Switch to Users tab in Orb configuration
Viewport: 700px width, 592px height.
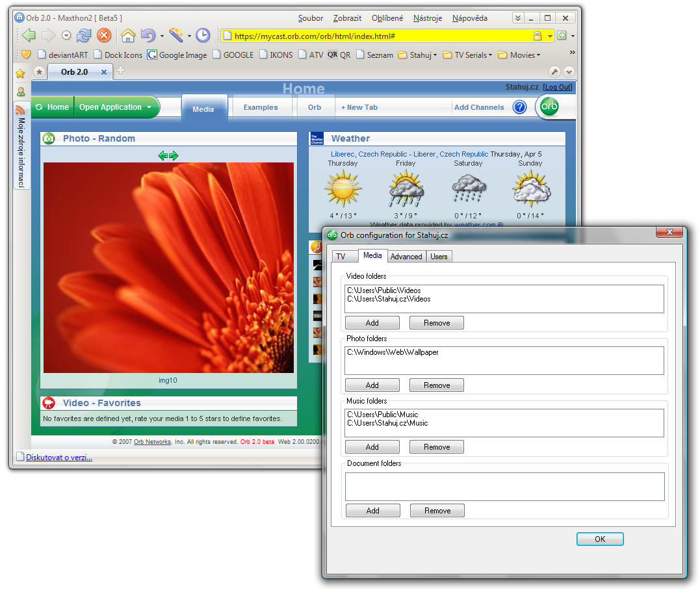pos(439,256)
